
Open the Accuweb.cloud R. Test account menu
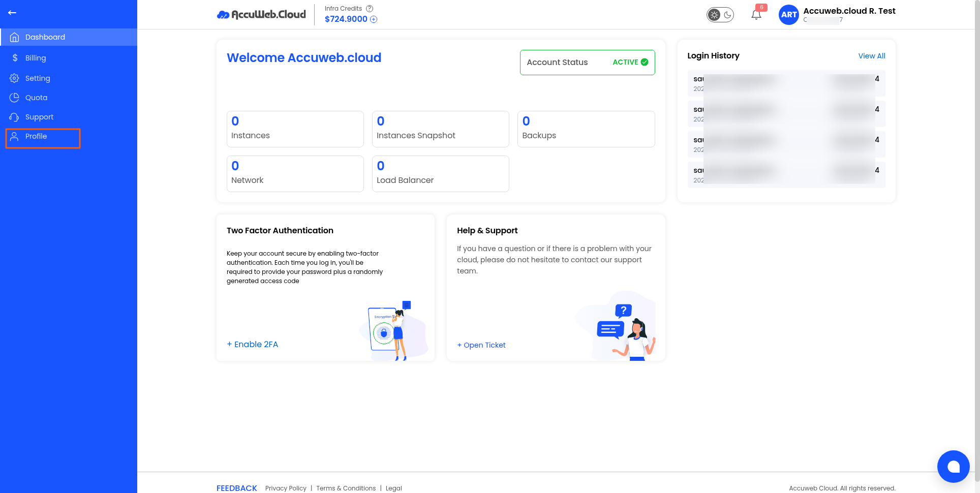849,11
